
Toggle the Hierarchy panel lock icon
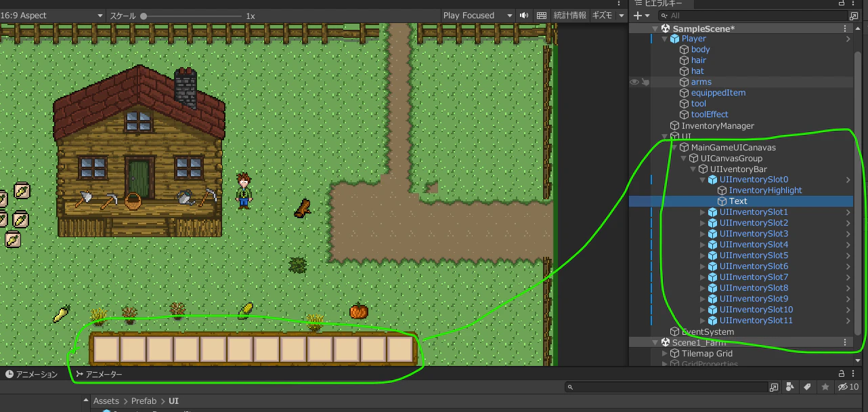842,3
